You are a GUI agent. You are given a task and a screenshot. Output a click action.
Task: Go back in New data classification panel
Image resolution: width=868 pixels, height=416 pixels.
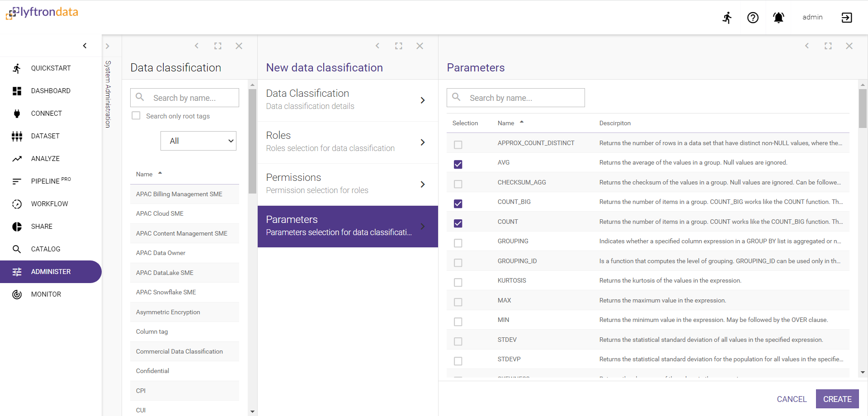(377, 46)
